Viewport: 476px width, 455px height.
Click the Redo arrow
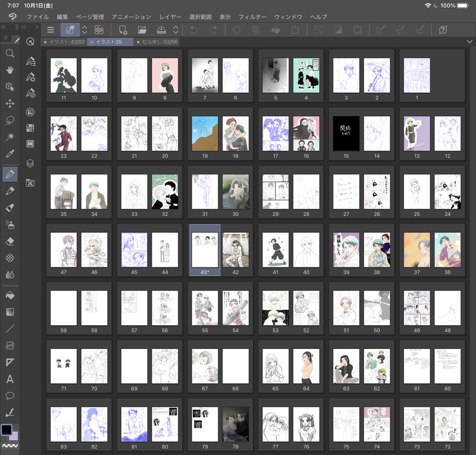pos(213,30)
